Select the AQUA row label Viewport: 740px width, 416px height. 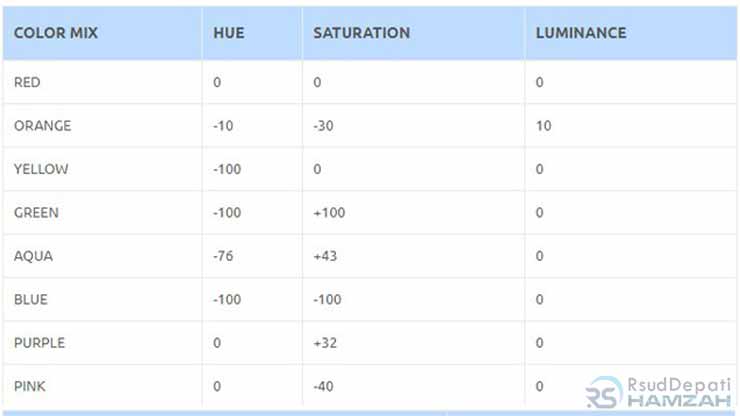(33, 256)
